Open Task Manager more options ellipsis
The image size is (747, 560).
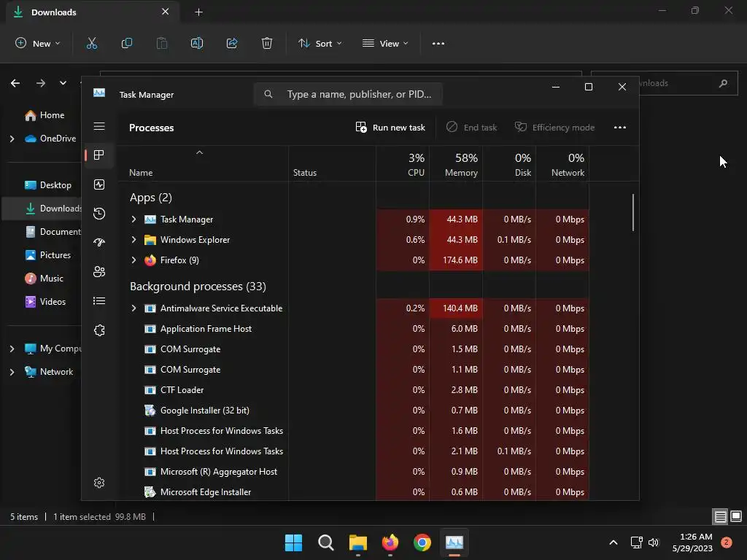pyautogui.click(x=620, y=127)
